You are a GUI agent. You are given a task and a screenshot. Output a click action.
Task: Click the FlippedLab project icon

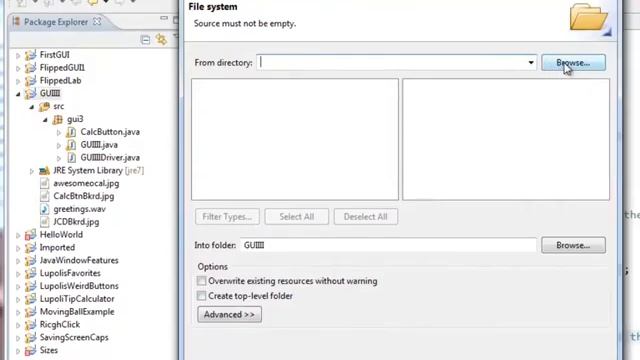[x=31, y=80]
